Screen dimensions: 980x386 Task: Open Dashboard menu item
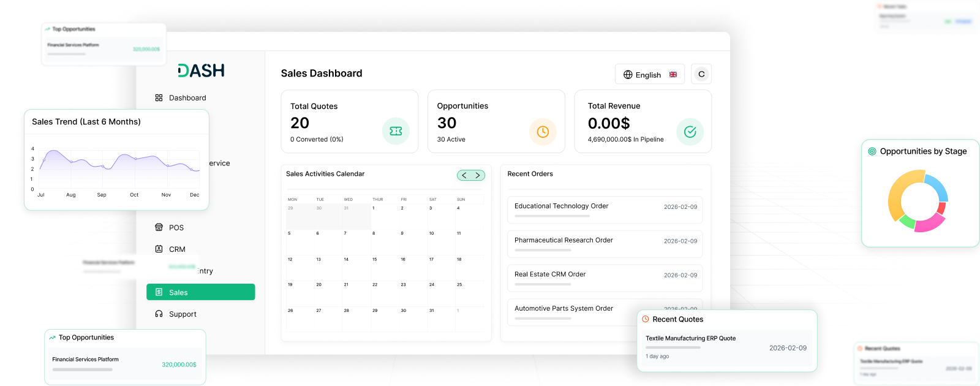(x=187, y=98)
